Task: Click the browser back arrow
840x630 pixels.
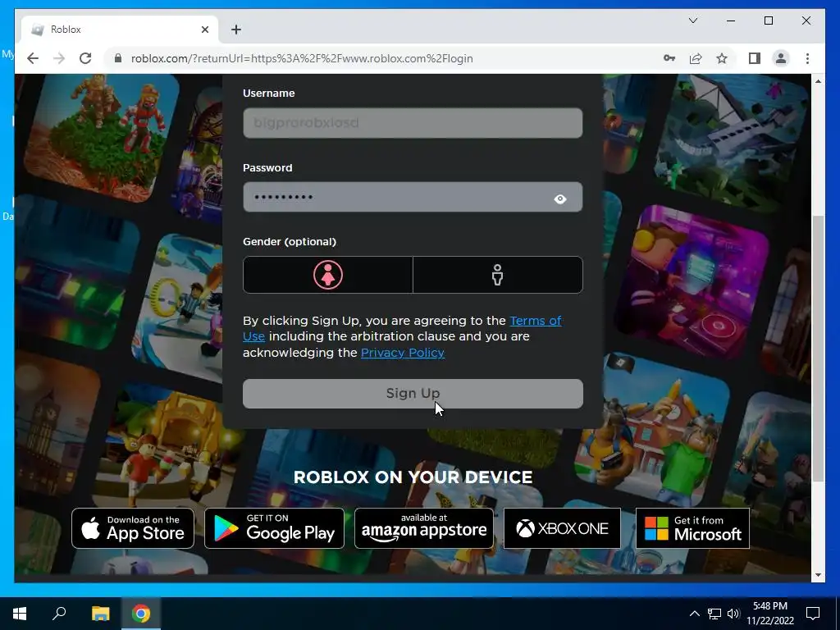Action: [x=33, y=58]
